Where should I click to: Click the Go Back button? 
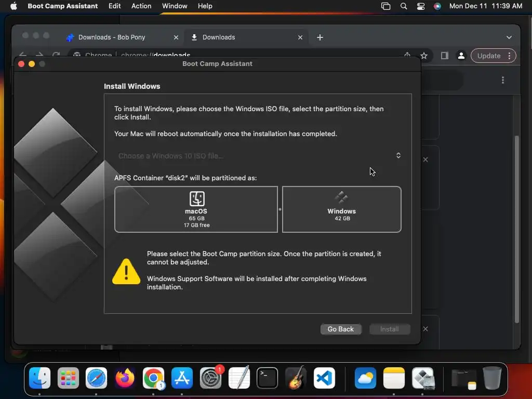tap(341, 329)
